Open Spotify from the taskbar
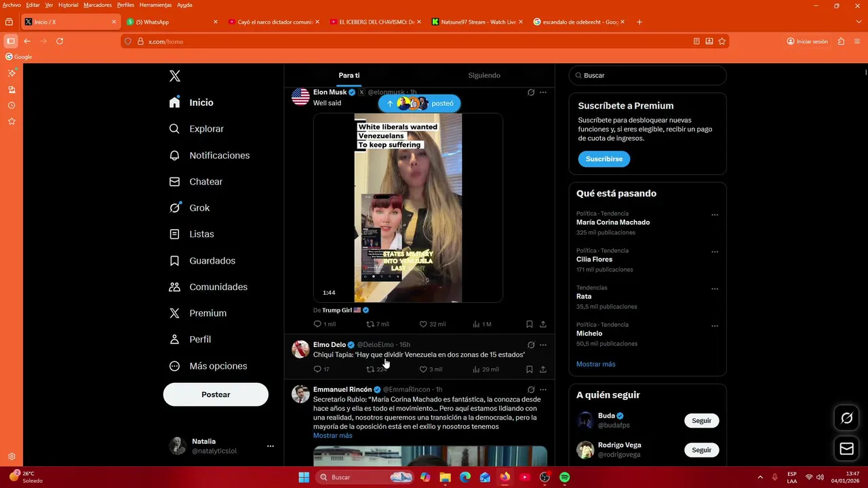868x488 pixels. coord(564,477)
